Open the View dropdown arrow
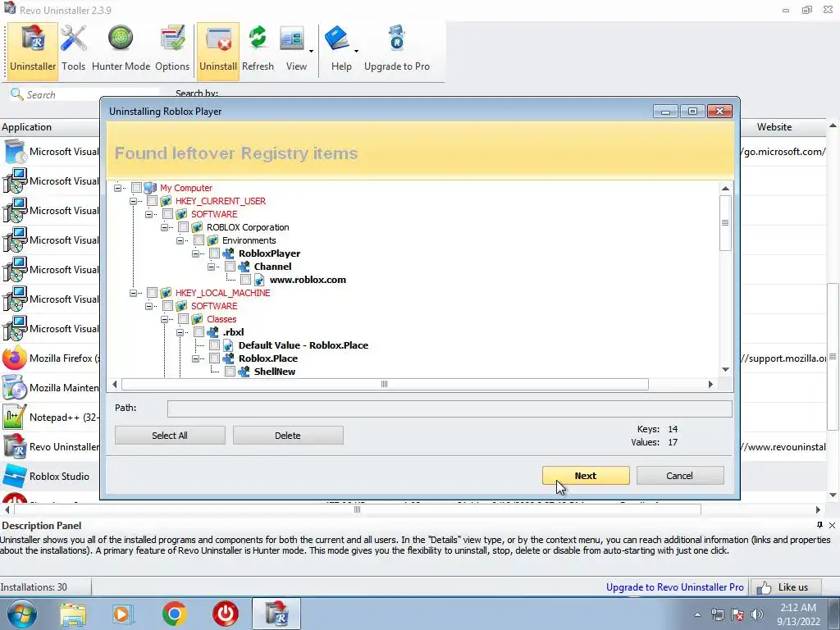Screen dimensions: 840x630 click(x=311, y=52)
